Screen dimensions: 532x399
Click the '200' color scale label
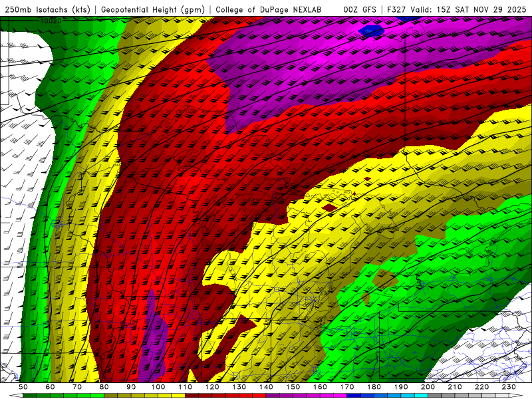[428, 387]
